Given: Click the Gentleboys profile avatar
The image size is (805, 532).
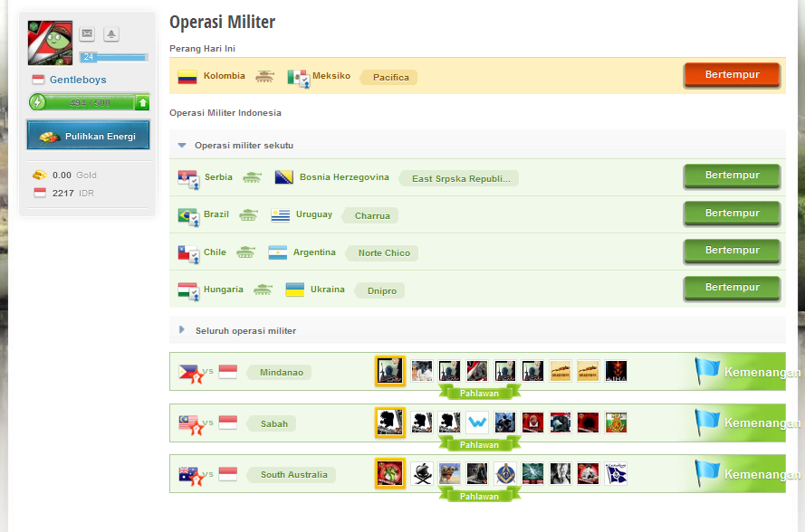Looking at the screenshot, I should pyautogui.click(x=51, y=43).
